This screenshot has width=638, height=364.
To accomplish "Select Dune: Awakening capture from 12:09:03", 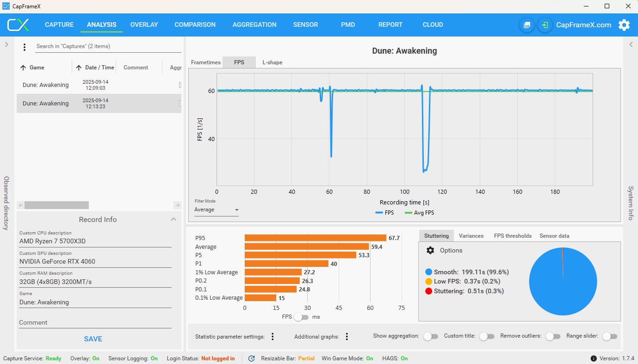I will click(x=99, y=85).
